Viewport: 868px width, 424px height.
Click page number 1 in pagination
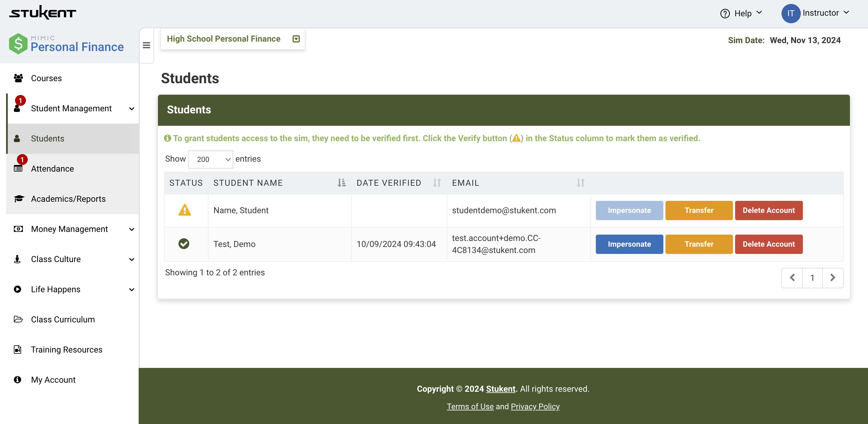[x=812, y=278]
